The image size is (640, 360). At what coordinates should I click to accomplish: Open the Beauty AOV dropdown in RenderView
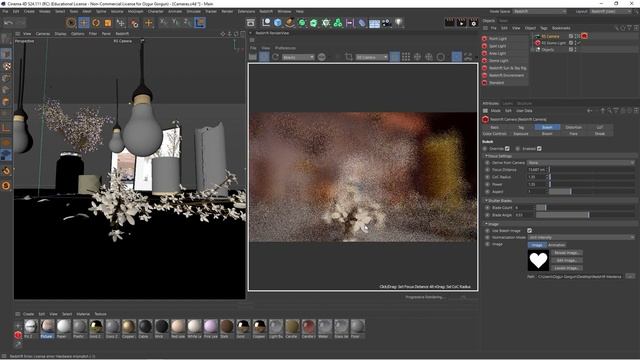click(x=298, y=57)
